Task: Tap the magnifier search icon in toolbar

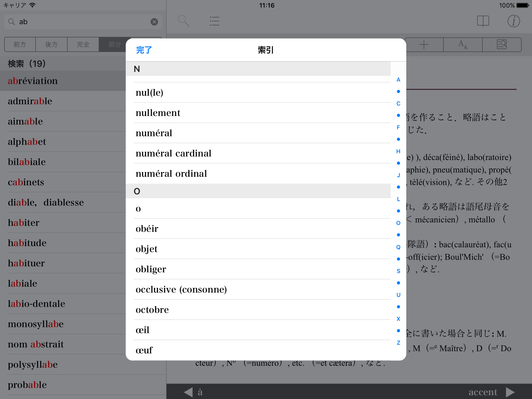Action: 183,21
